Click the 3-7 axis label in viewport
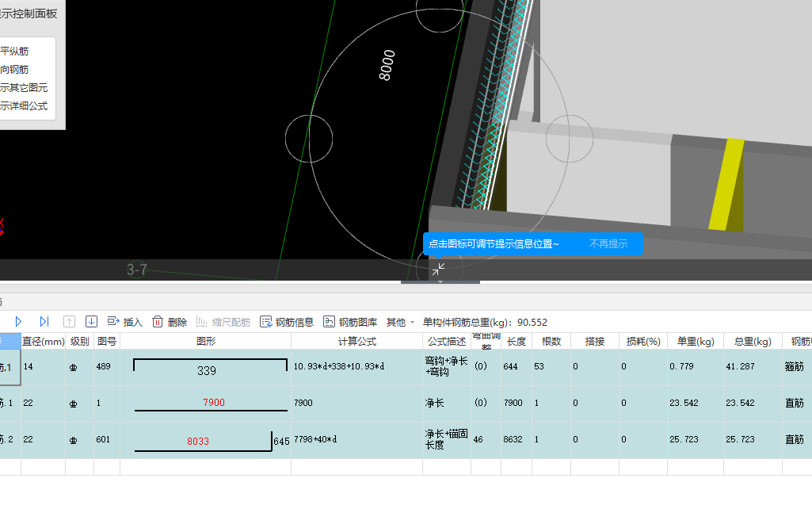 [x=137, y=270]
